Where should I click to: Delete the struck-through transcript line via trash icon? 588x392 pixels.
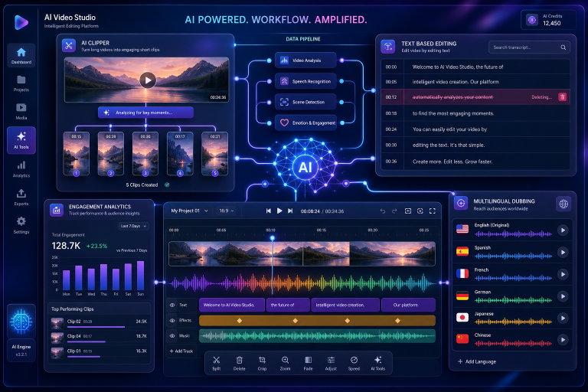click(x=562, y=97)
